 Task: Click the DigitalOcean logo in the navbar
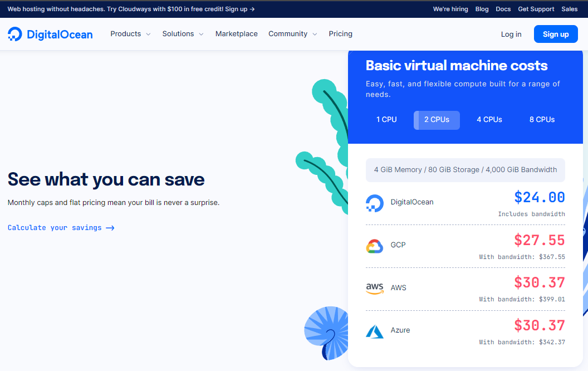click(x=50, y=34)
